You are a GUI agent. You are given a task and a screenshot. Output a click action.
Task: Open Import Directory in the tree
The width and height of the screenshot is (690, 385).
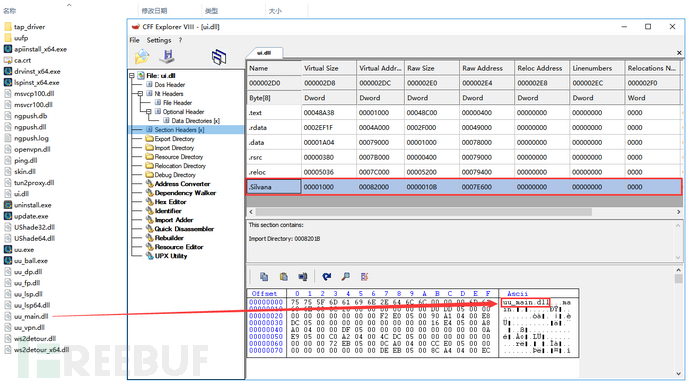(174, 148)
